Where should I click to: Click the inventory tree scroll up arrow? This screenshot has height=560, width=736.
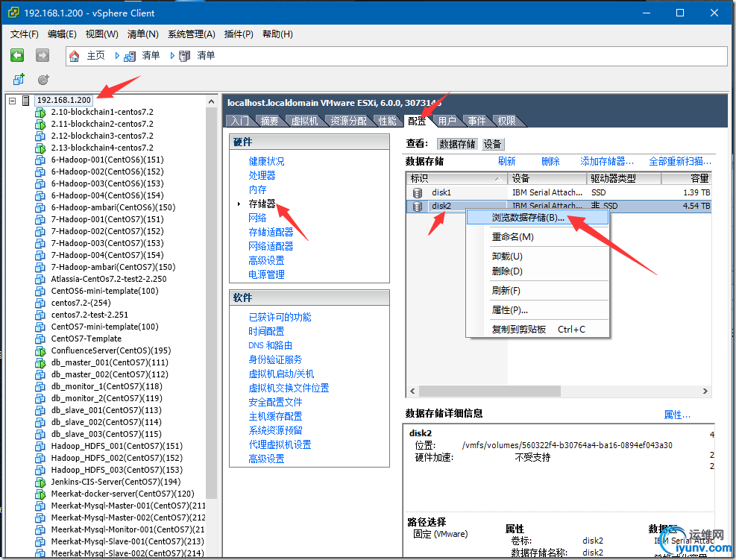point(211,101)
